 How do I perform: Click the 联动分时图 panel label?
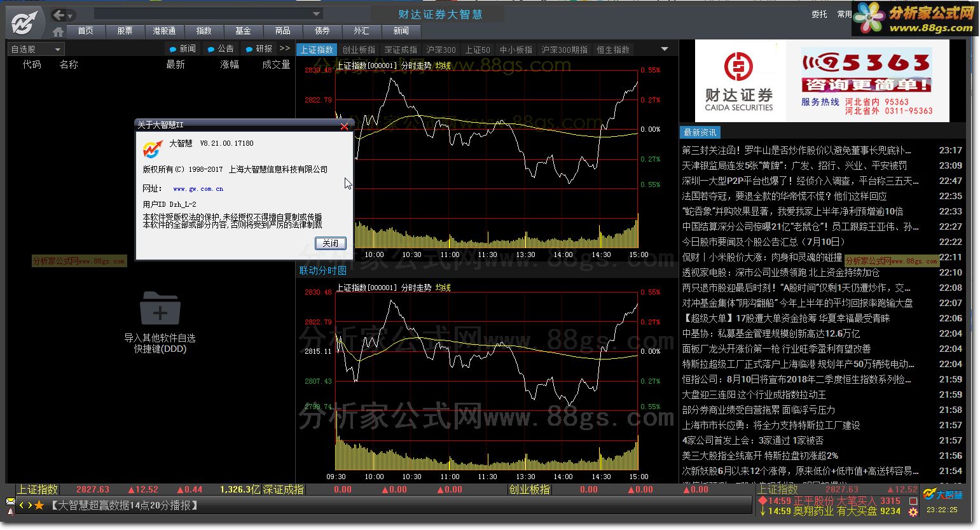pos(323,270)
